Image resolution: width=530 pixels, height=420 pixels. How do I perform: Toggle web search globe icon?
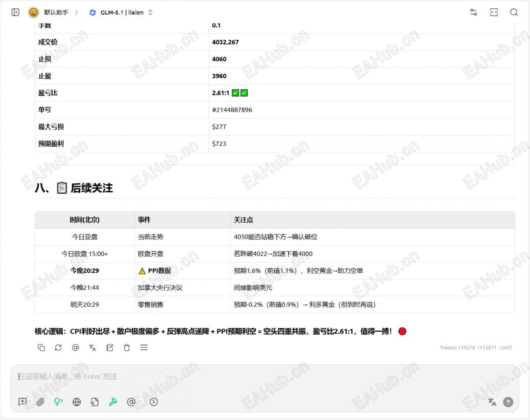77,402
